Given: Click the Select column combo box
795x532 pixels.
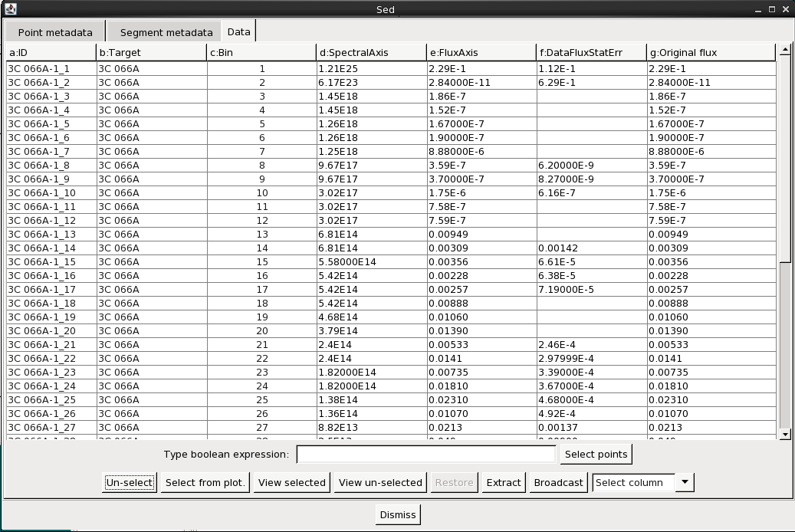Looking at the screenshot, I should coord(643,482).
